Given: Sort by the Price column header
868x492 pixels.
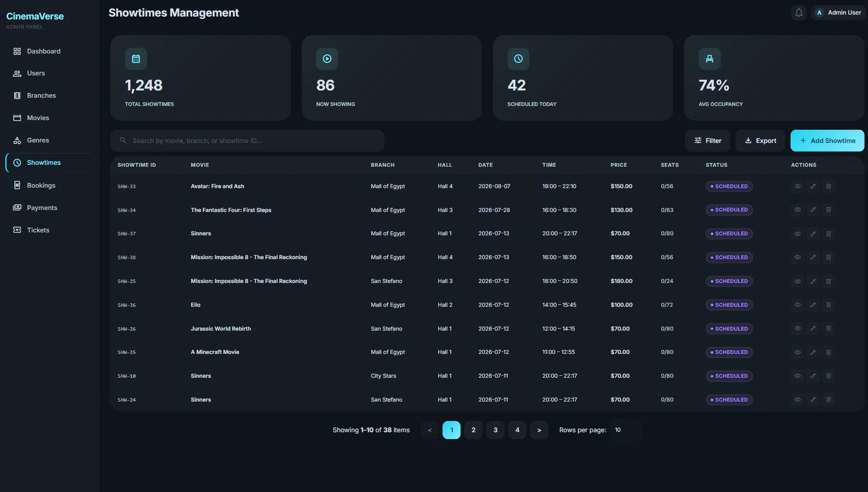Looking at the screenshot, I should coord(619,165).
